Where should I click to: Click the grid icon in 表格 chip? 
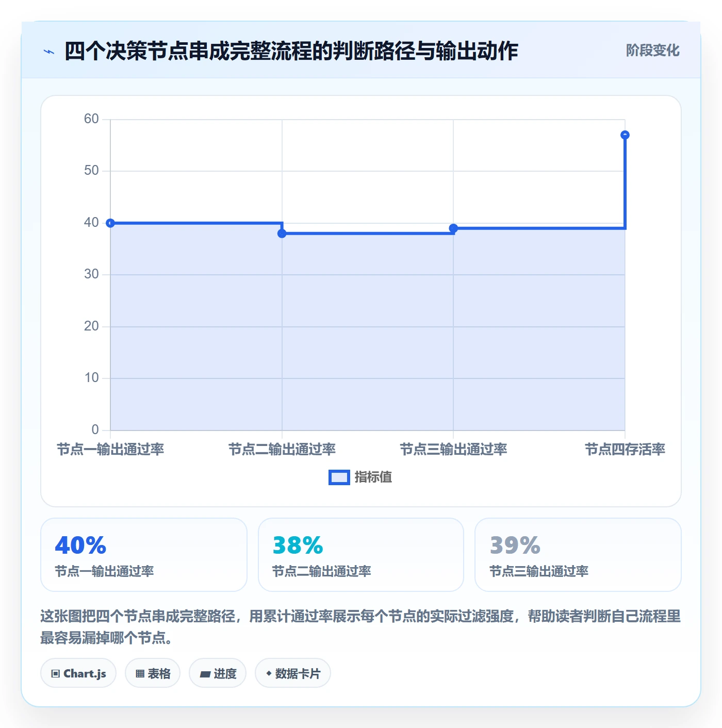pyautogui.click(x=140, y=674)
